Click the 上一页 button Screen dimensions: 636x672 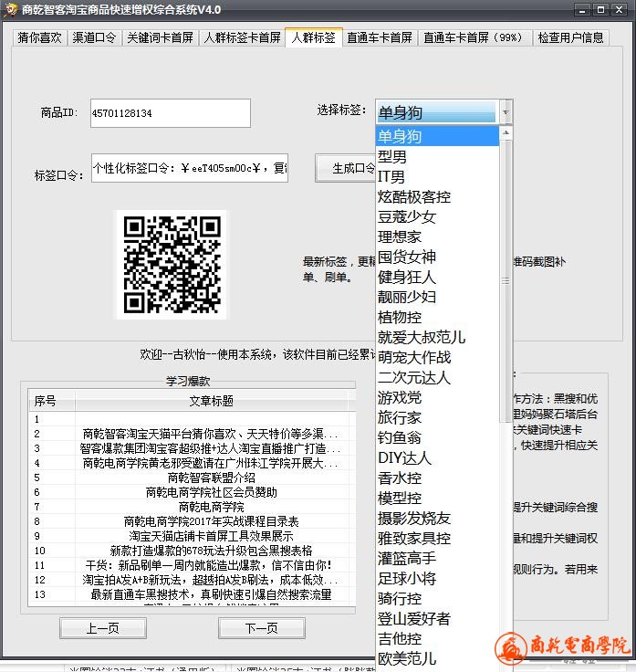click(x=103, y=628)
